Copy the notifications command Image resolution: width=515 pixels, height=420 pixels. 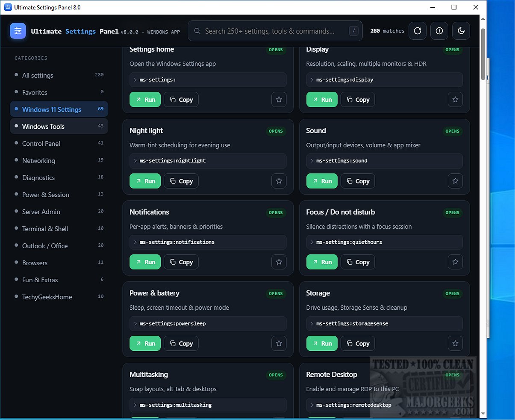[x=181, y=262]
